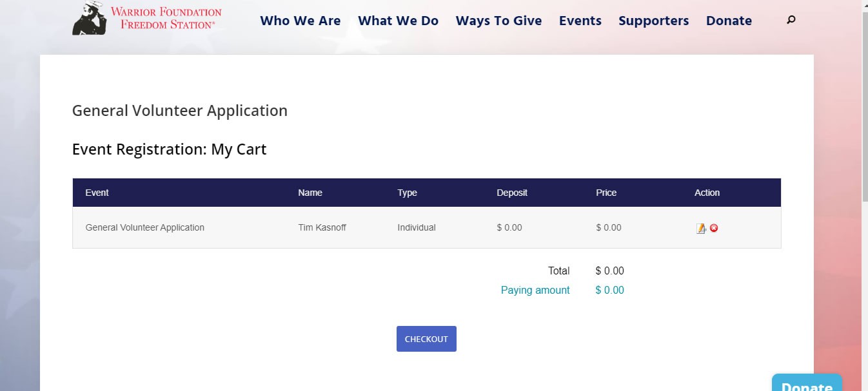Screen dimensions: 868x391
Task: Edit the Tim Kasnoff registration entry
Action: (x=701, y=228)
